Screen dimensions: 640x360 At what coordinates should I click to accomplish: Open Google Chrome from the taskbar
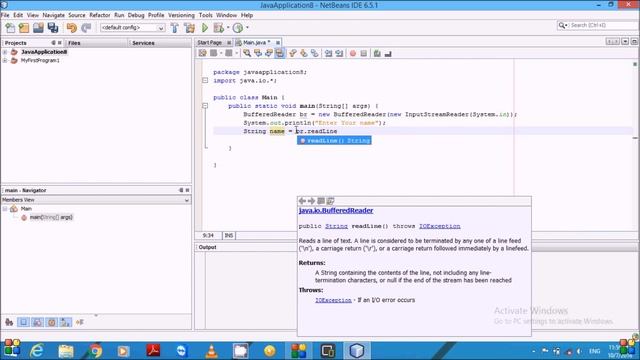point(95,351)
